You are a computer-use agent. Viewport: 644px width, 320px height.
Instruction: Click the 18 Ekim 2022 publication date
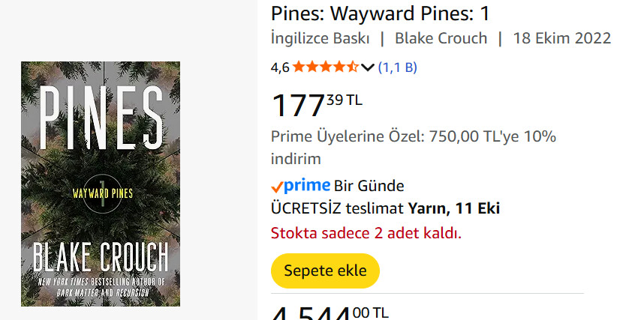(x=562, y=38)
